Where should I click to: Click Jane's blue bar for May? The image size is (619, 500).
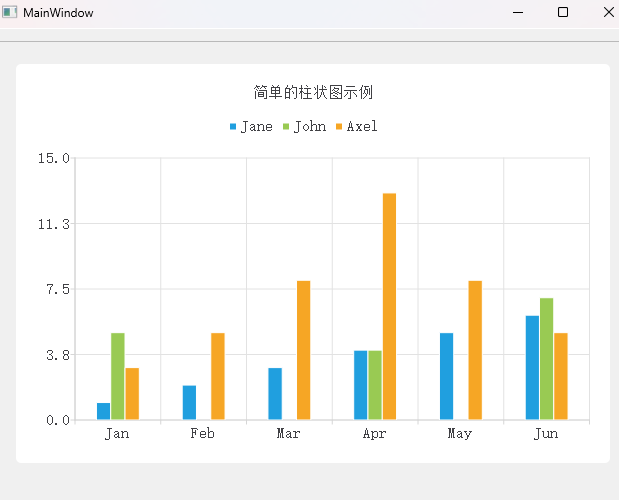click(x=446, y=376)
